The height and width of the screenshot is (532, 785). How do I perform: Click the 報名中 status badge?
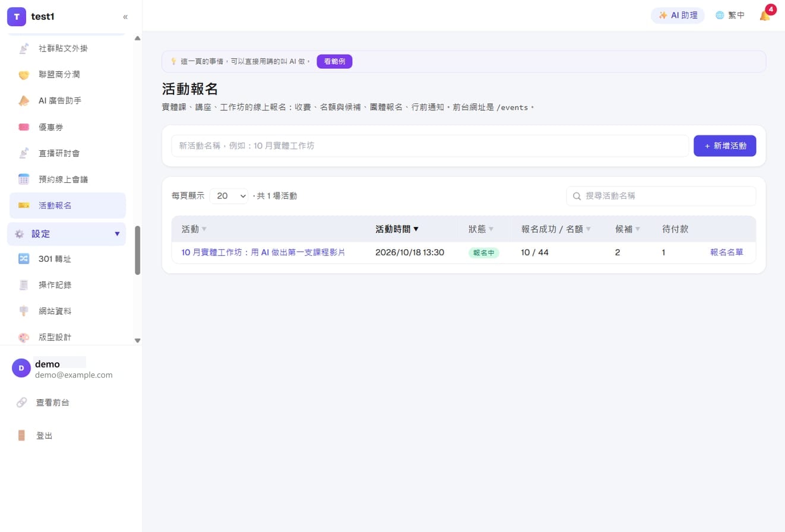pos(483,252)
